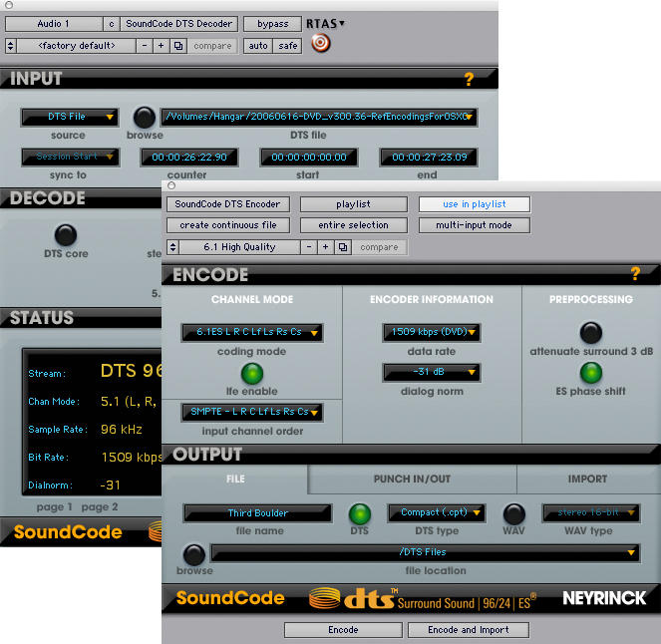Toggle the lfe enable green button
The height and width of the screenshot is (644, 661).
click(x=252, y=374)
